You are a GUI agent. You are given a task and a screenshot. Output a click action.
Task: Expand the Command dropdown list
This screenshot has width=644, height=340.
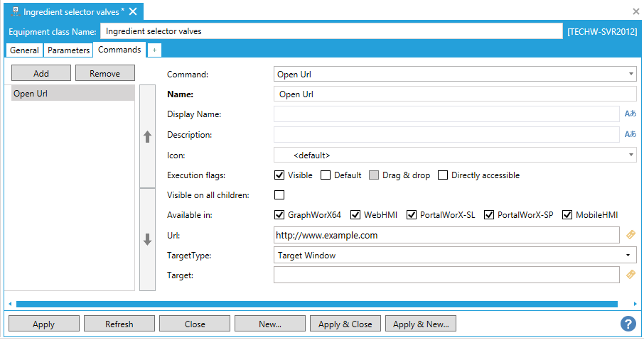click(x=631, y=74)
